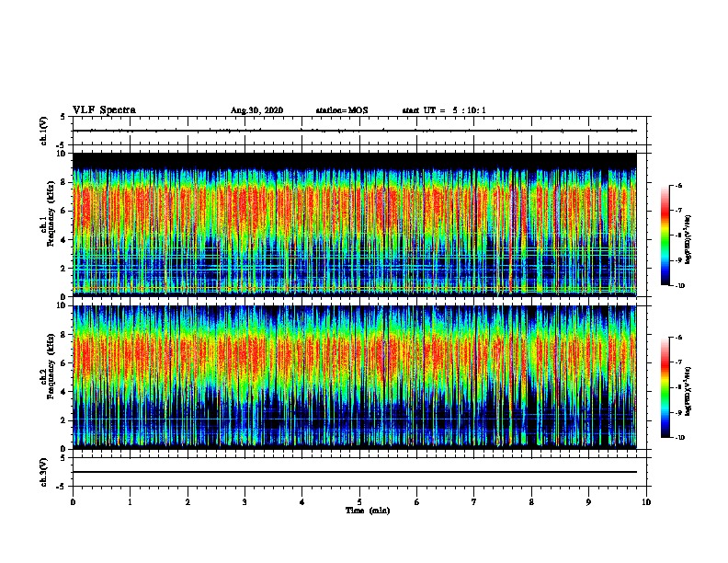Viewport: 728px width, 563px height.
Task: Click the ch.1 colorbar 'log(PSD)' label
Action: [688, 239]
